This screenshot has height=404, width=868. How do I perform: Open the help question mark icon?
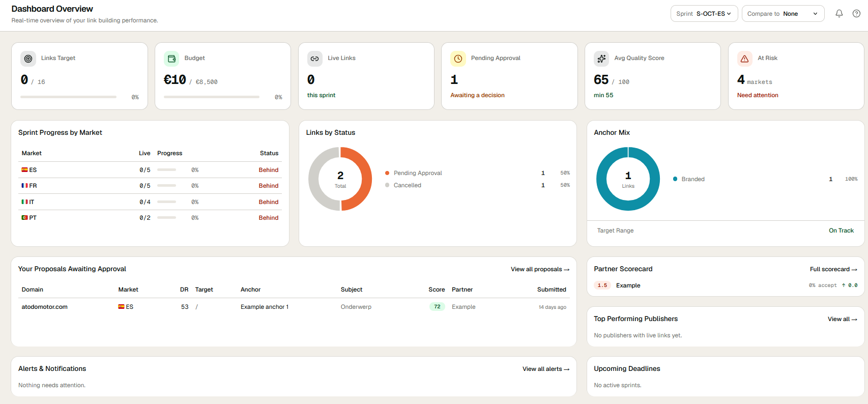856,14
